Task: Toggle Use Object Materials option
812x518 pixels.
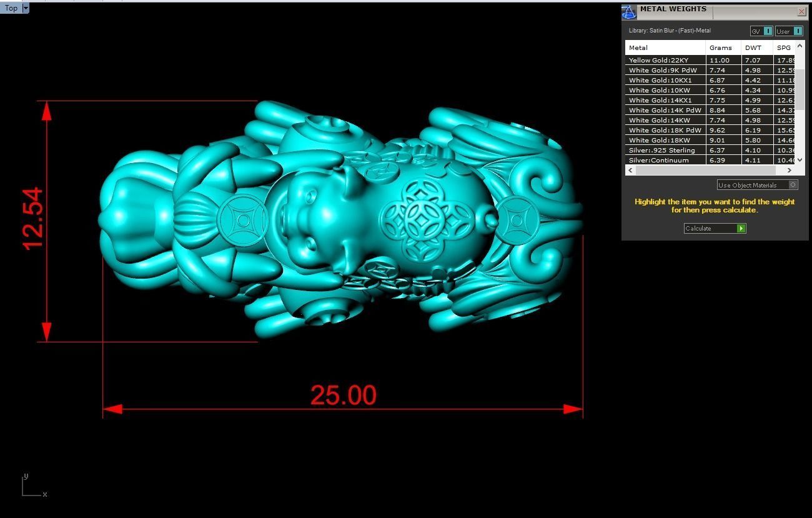Action: point(757,185)
